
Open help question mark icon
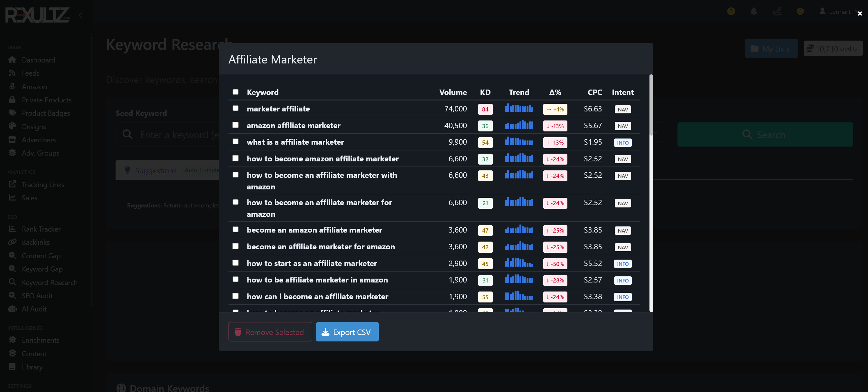coord(731,12)
